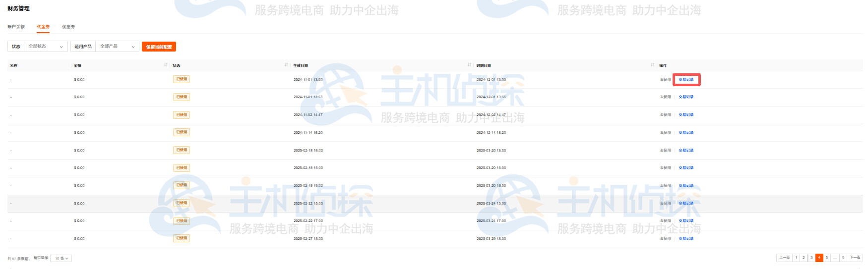868x269 pixels.
Task: Sort the table by 金额 column
Action: [166, 65]
